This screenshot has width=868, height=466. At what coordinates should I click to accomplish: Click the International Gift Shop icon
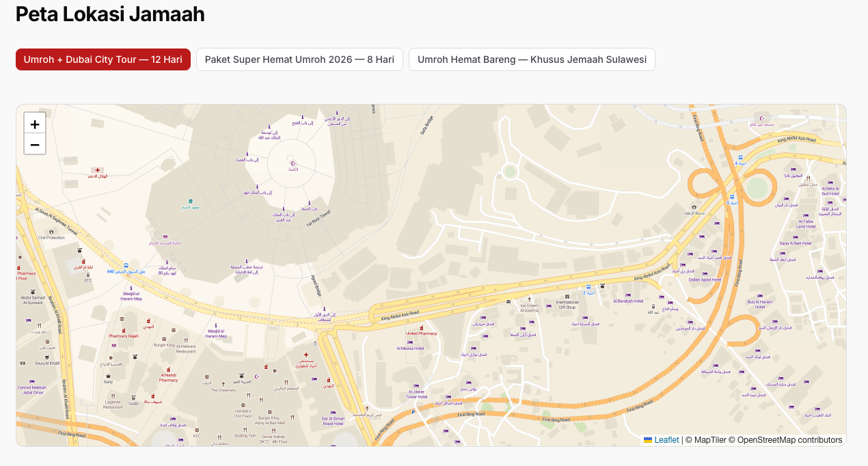click(x=567, y=296)
